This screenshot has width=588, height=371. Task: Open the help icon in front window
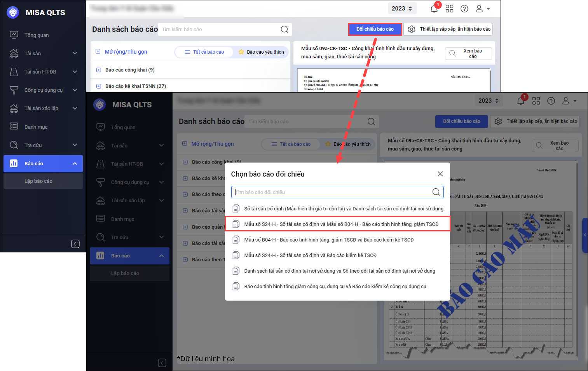click(x=551, y=101)
